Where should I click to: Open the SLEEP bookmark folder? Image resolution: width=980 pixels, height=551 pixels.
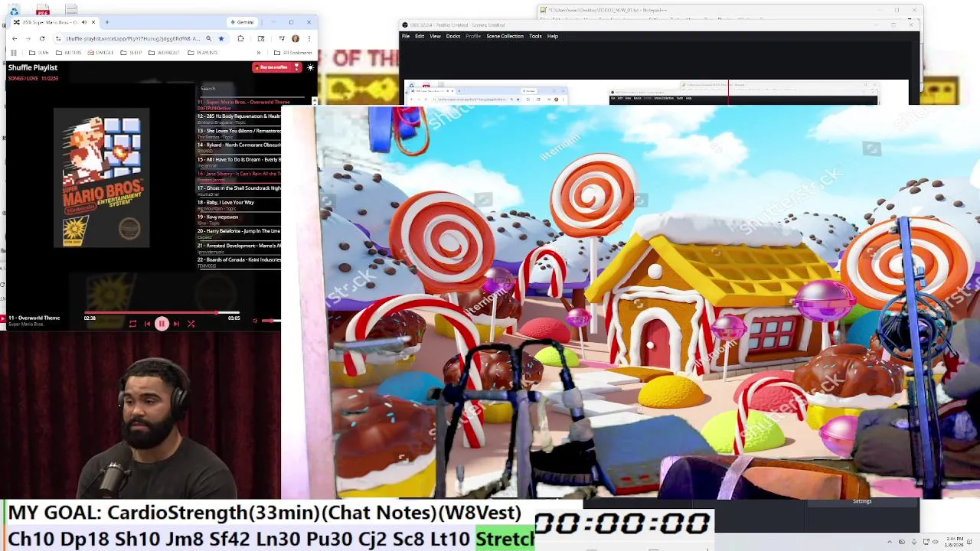coord(132,53)
